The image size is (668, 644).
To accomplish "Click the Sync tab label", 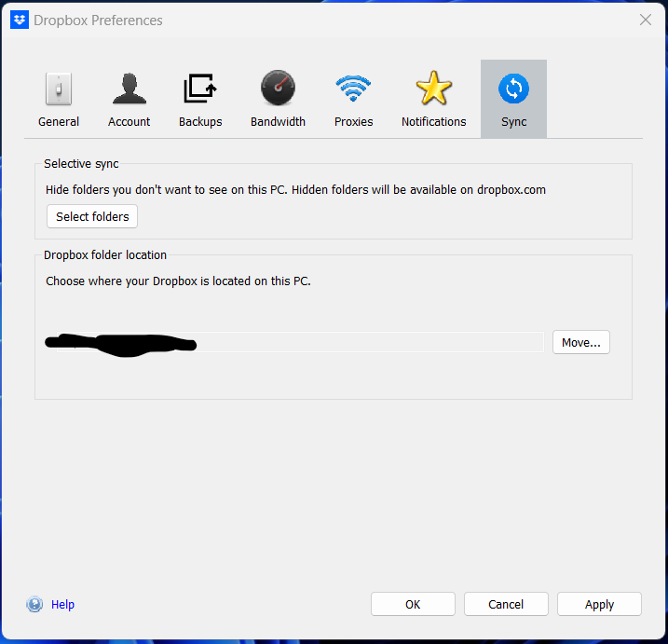I will pyautogui.click(x=513, y=122).
